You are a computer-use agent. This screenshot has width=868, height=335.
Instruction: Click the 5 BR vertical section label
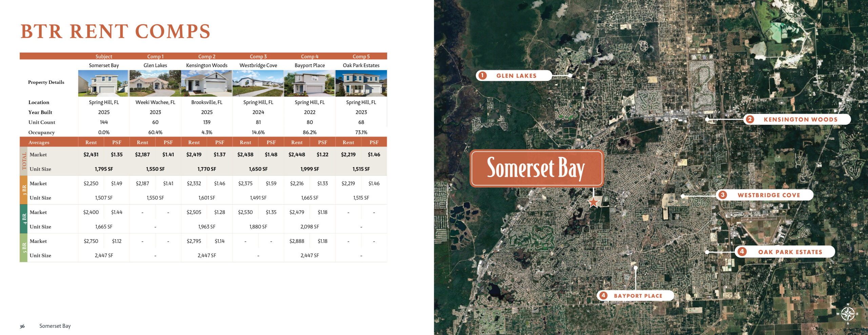(24, 248)
